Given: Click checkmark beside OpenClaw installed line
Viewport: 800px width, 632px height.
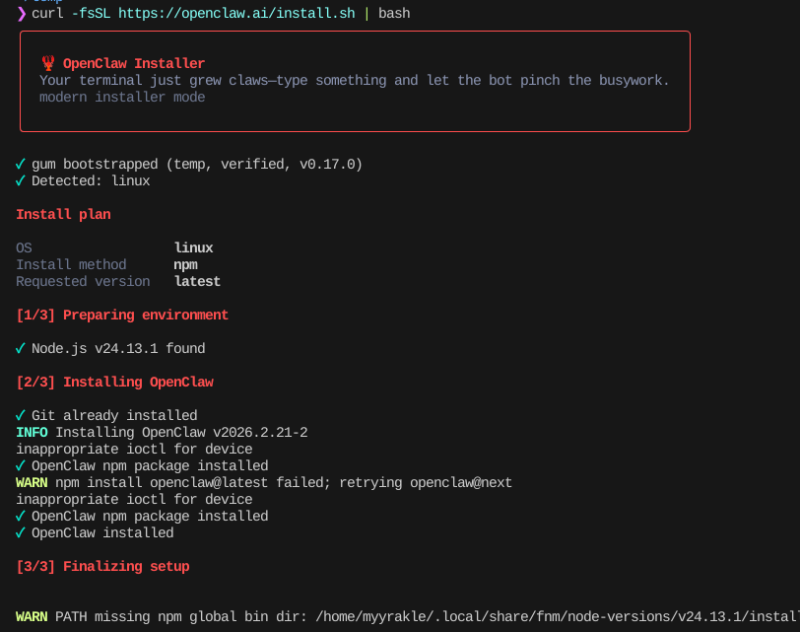Looking at the screenshot, I should [x=21, y=533].
